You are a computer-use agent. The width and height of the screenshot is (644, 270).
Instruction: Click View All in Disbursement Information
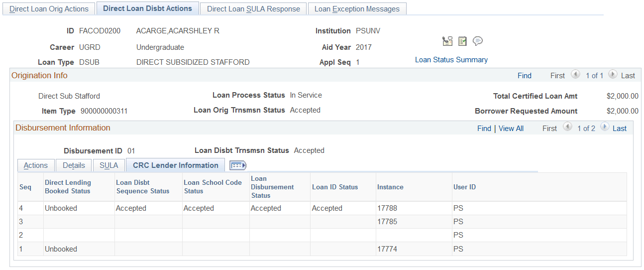(511, 129)
